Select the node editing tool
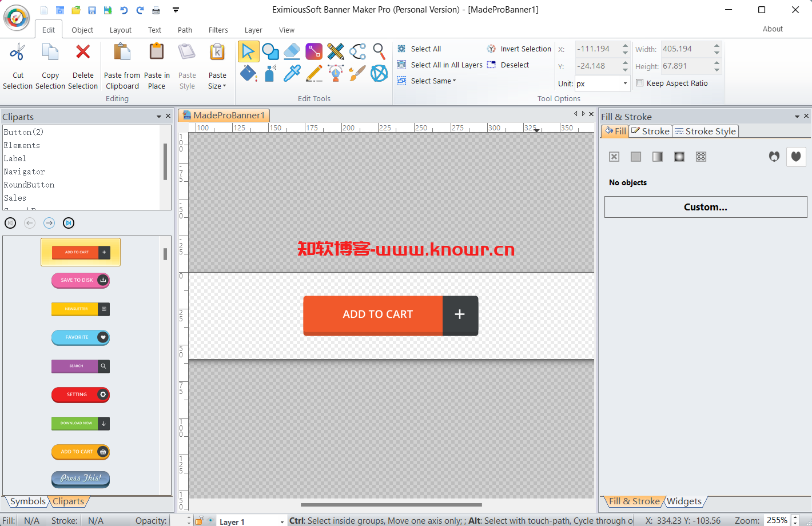Screen dimensions: 812x526 (357, 51)
